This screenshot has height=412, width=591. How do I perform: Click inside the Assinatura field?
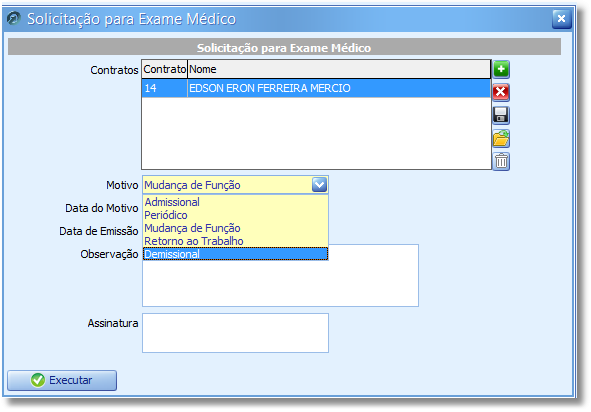click(x=235, y=333)
